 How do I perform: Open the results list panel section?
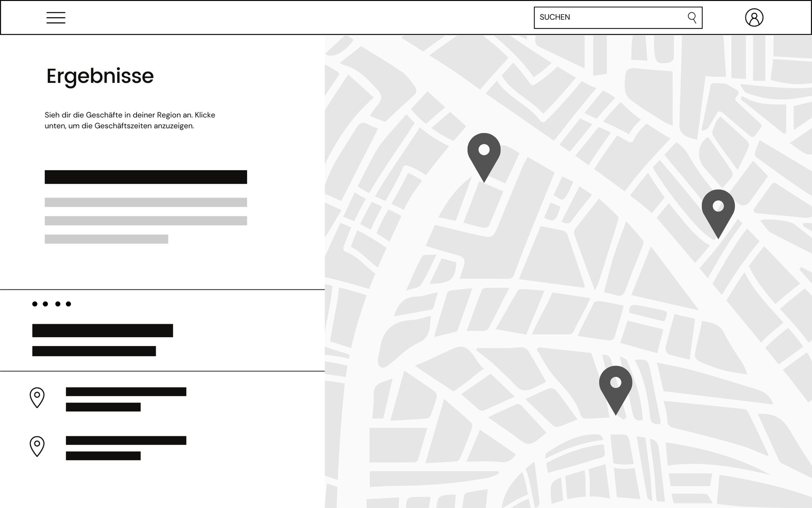coord(162,330)
